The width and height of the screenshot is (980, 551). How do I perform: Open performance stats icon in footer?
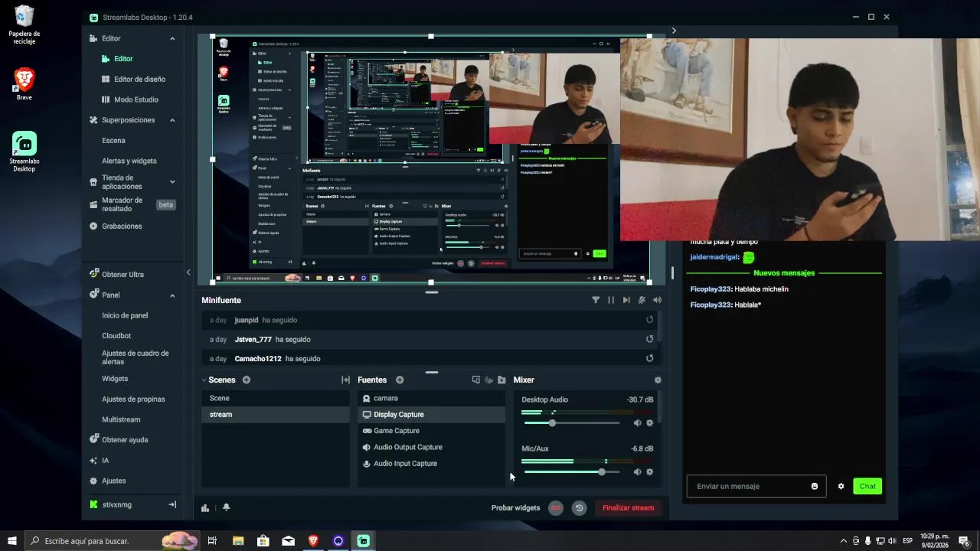point(205,507)
